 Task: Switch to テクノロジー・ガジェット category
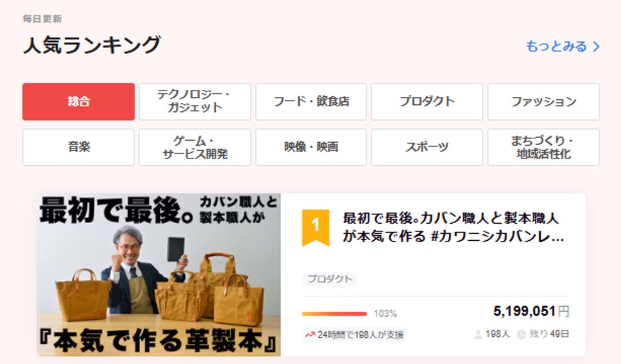pos(195,102)
